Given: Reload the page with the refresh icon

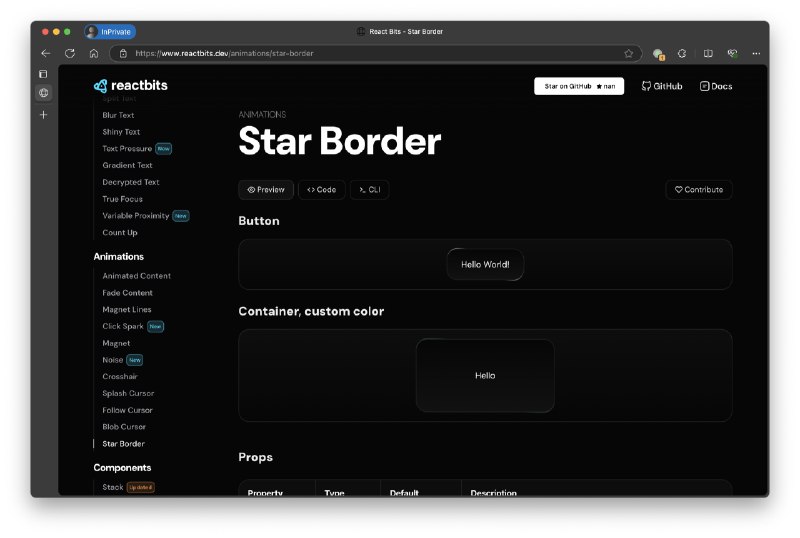Looking at the screenshot, I should [x=70, y=53].
